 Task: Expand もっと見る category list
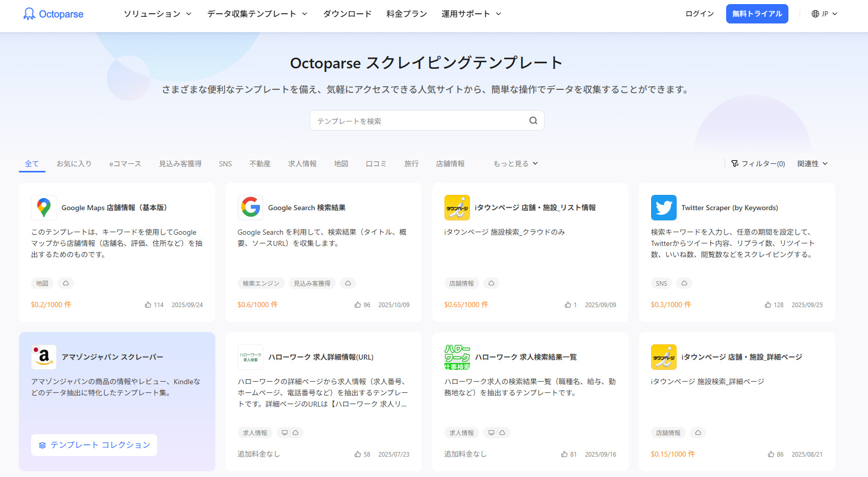pos(515,164)
